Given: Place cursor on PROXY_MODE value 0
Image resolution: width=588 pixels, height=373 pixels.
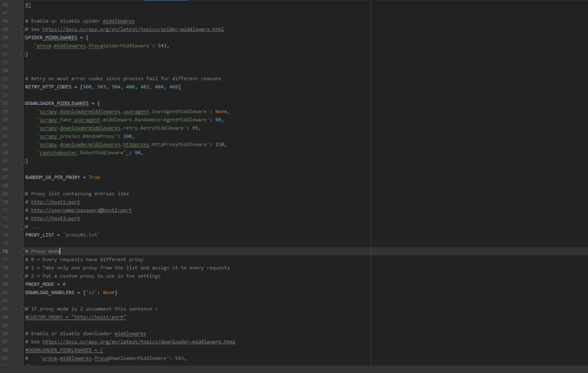Looking at the screenshot, I should 64,284.
